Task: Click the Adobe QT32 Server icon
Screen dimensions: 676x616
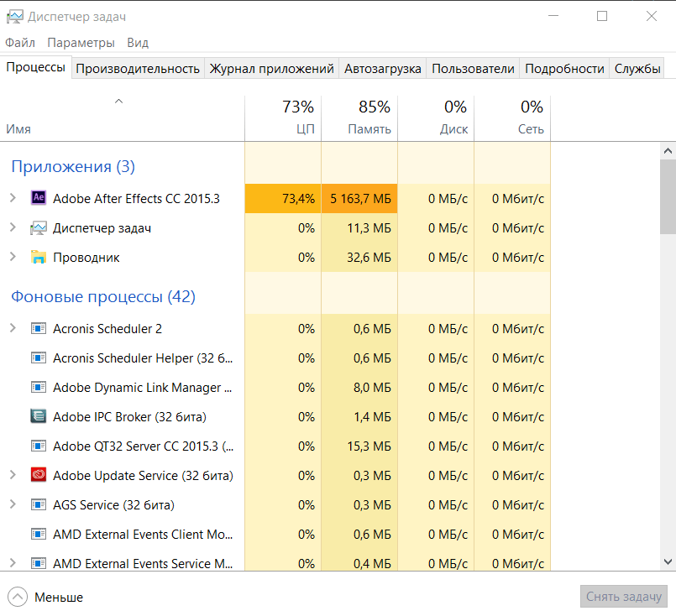Action: click(x=39, y=446)
